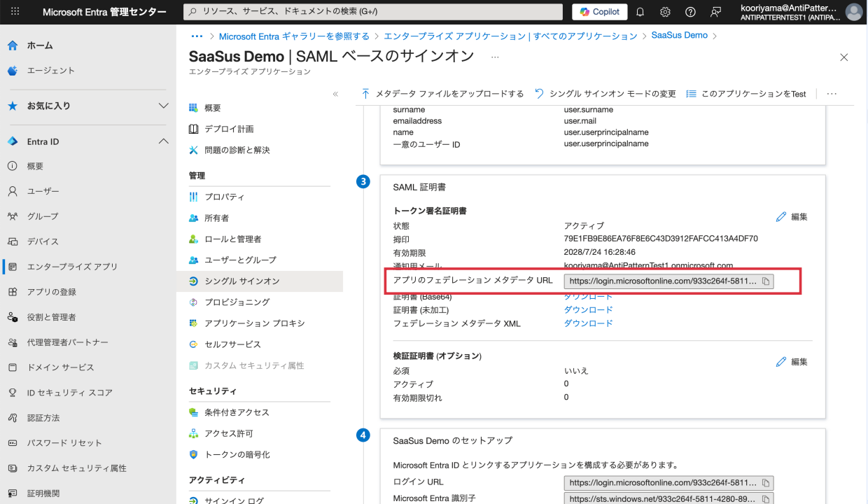Click the 拇印 thumbprint value
Viewport: 868px width, 504px height.
tap(661, 239)
